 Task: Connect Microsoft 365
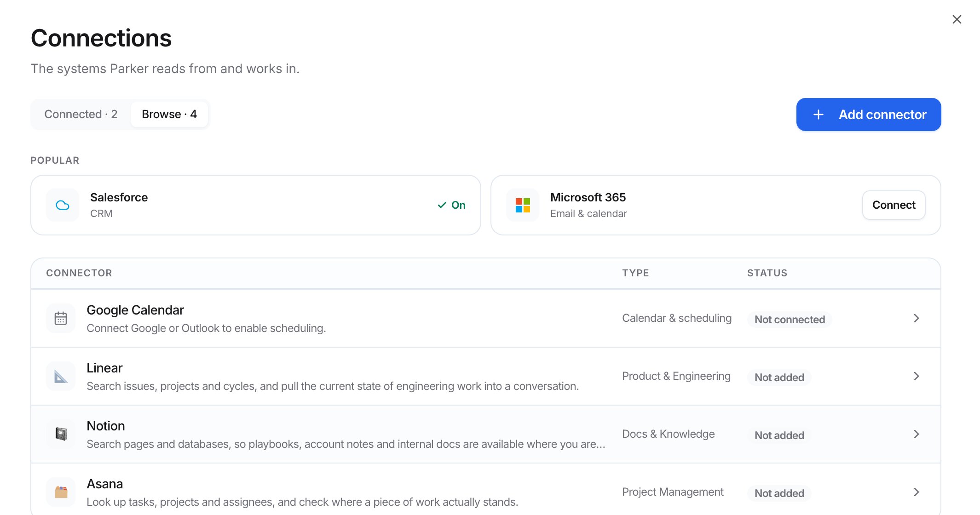[x=894, y=205]
